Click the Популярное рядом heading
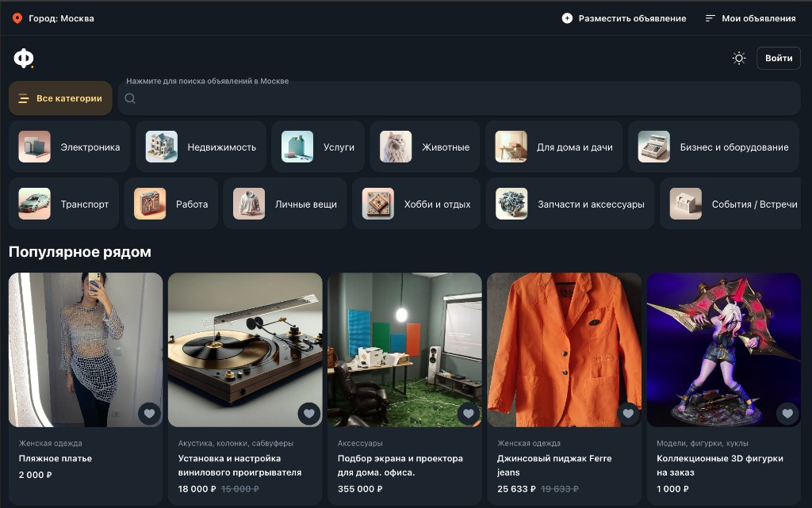 point(80,252)
